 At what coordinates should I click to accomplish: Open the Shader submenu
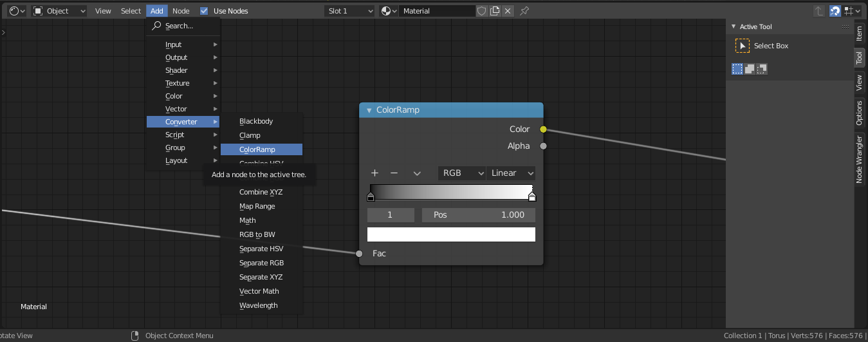pos(183,70)
